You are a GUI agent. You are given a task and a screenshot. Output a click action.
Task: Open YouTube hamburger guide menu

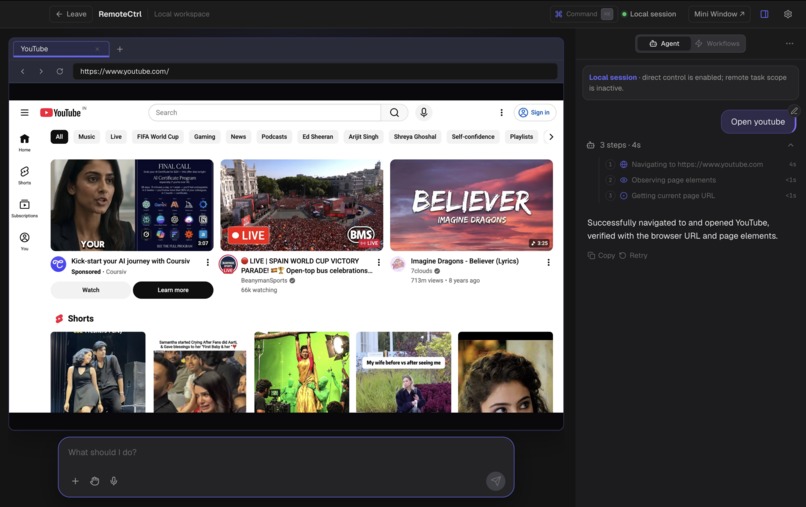24,113
